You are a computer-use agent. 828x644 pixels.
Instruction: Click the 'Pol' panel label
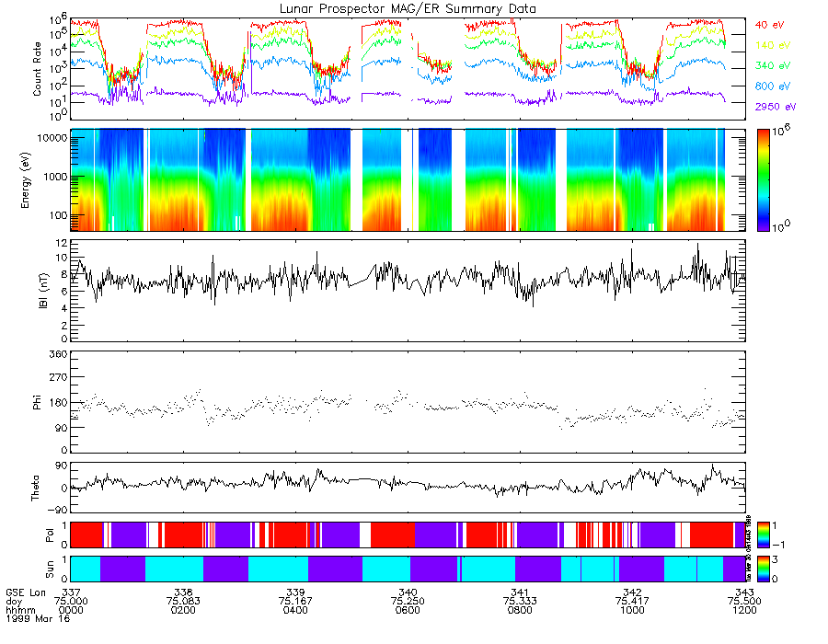50,535
